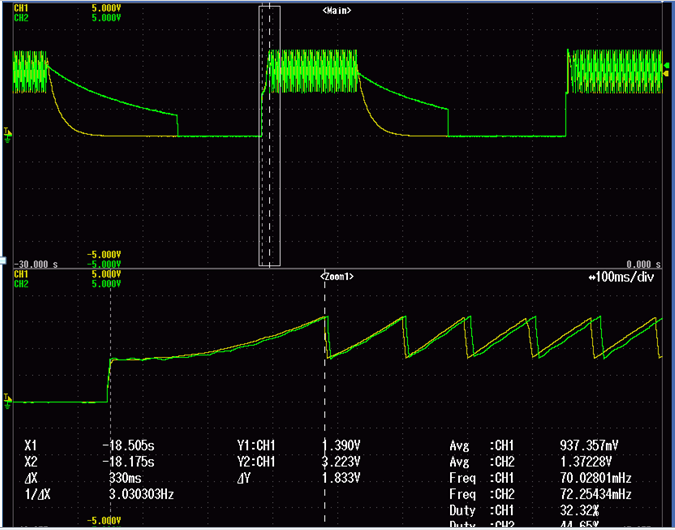The image size is (675, 530).
Task: Click the X2 value -18.175s
Action: tap(128, 462)
